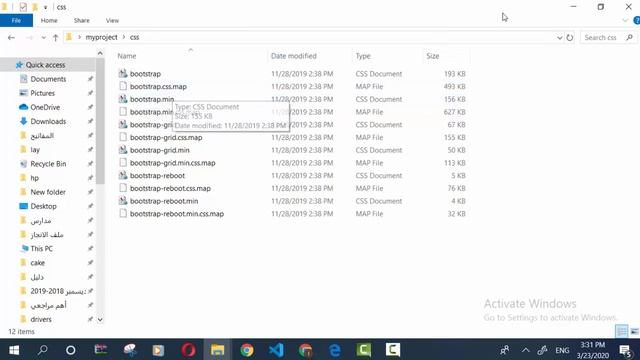The image size is (640, 360).
Task: Open taskbar clock and date
Action: click(593, 350)
